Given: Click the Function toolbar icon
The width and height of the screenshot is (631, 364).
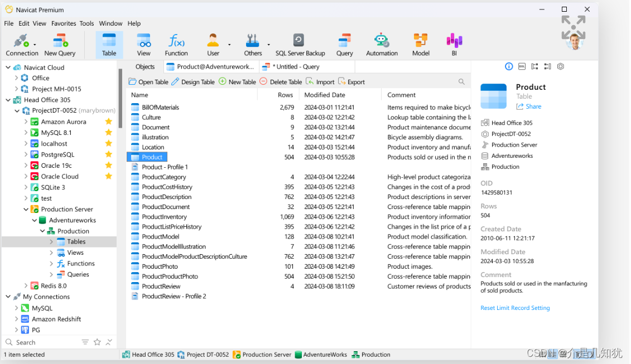Looking at the screenshot, I should (x=176, y=45).
